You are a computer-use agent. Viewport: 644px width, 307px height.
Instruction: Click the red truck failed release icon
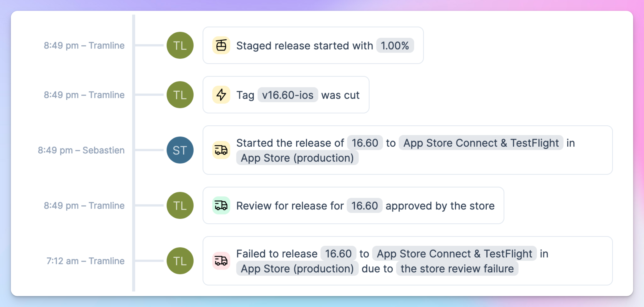(221, 261)
